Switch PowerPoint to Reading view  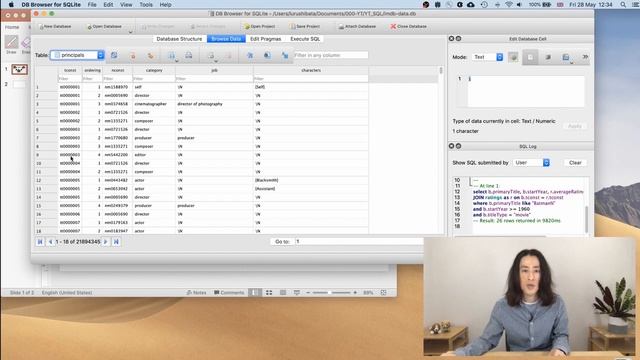point(283,293)
